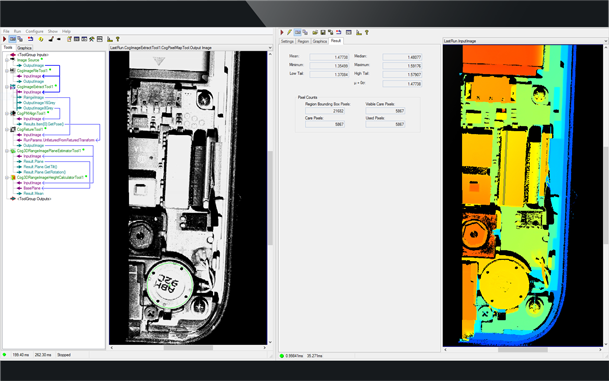Click the highlighted display icon in left toolbar
The width and height of the screenshot is (609, 381).
[x=12, y=39]
